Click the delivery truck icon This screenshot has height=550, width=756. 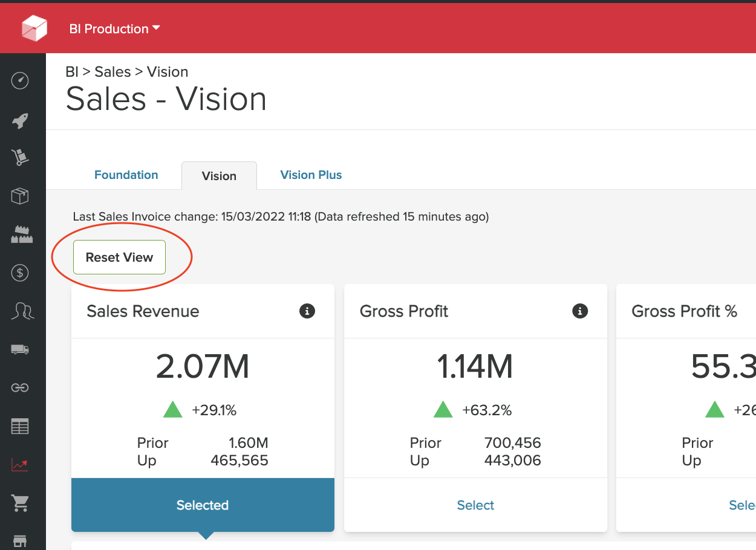click(21, 349)
